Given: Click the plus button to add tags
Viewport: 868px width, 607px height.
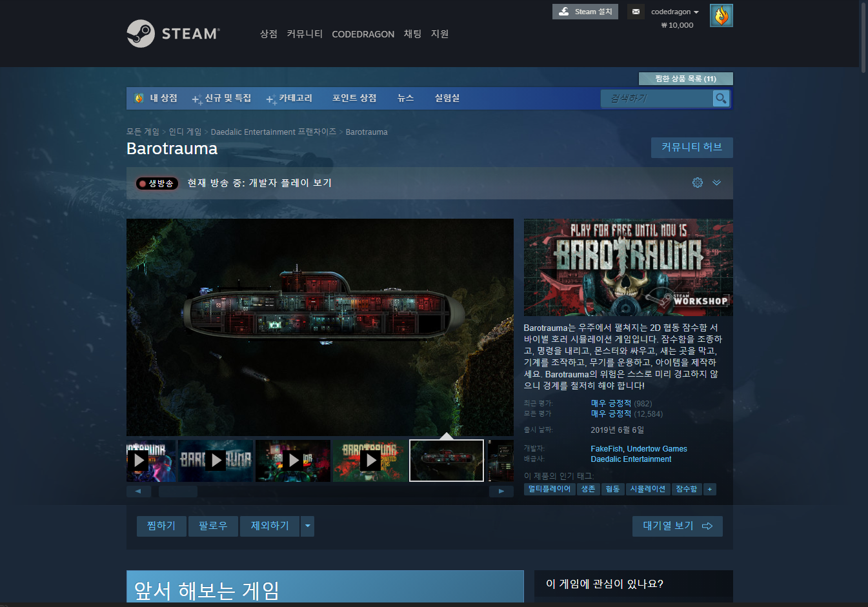Looking at the screenshot, I should [x=710, y=490].
